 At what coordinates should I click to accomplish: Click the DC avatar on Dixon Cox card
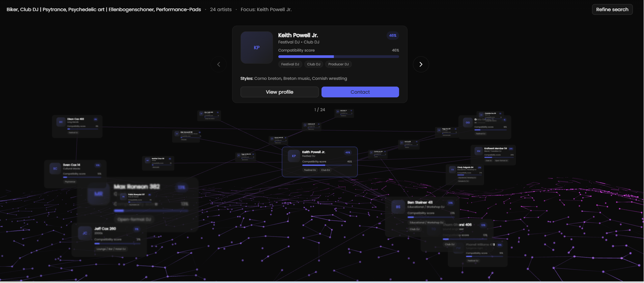pyautogui.click(x=61, y=122)
